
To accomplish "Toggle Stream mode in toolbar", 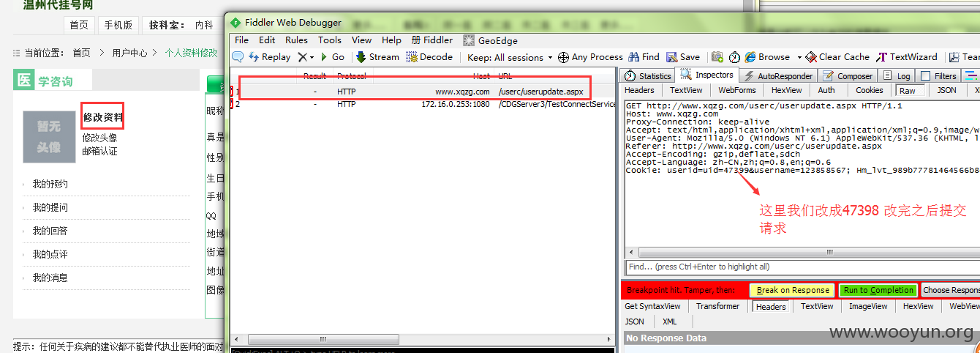I will 377,56.
